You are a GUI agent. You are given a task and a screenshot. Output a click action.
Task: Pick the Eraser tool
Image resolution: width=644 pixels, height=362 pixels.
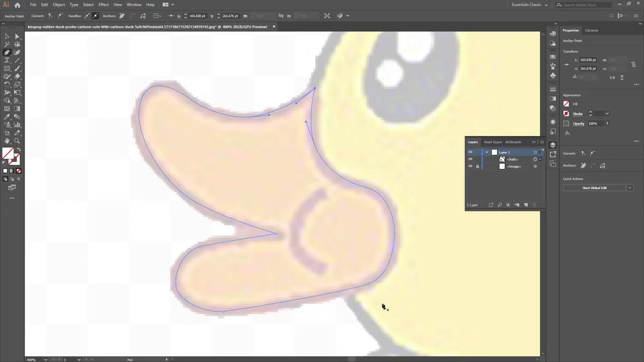[x=17, y=76]
